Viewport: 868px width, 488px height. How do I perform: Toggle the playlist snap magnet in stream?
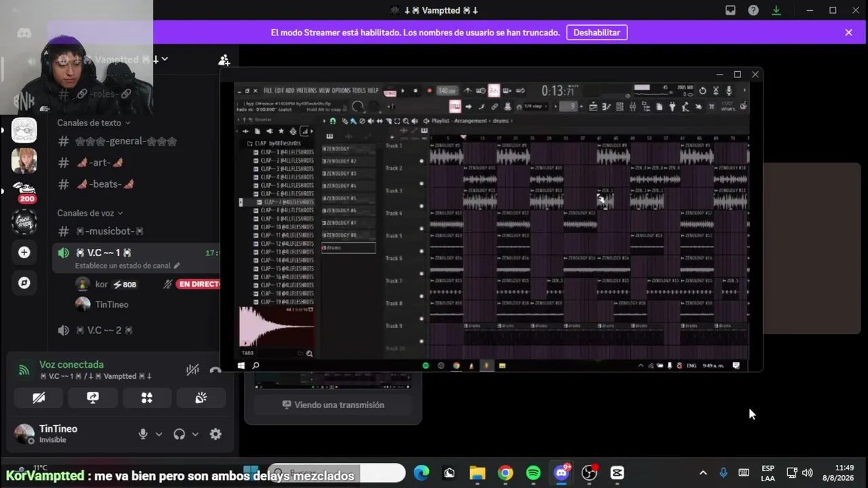[x=332, y=121]
